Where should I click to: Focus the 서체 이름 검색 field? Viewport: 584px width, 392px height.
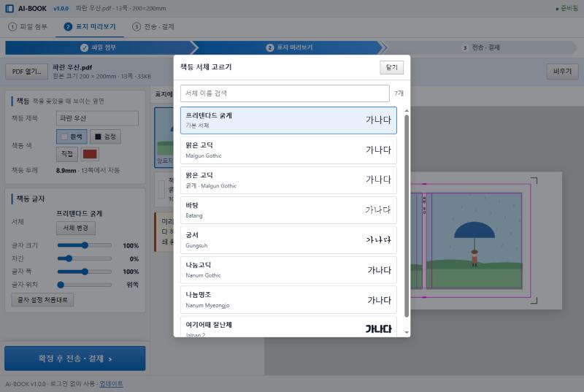tap(285, 93)
